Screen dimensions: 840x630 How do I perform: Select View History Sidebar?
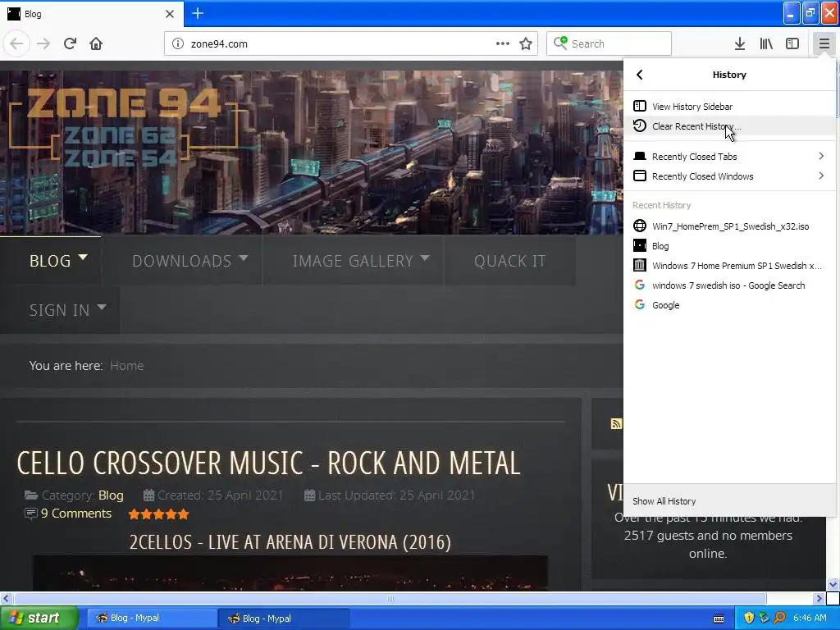[729, 106]
